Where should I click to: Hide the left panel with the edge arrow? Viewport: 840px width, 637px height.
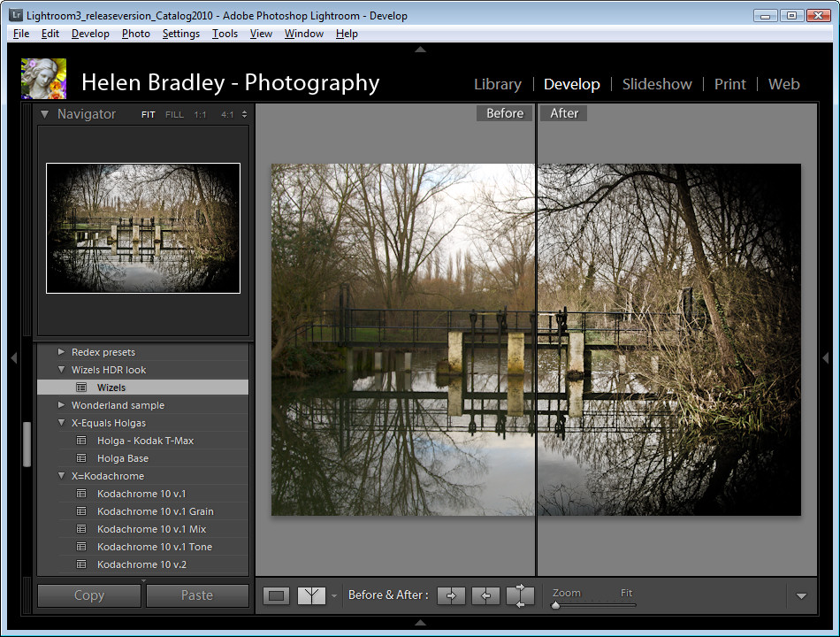point(13,357)
